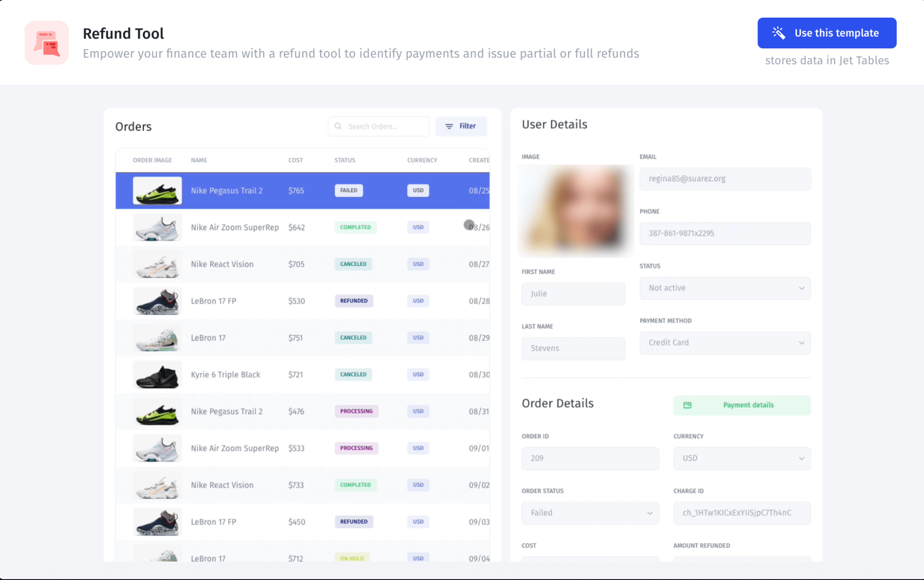Click the COMPLETED badge on Nike Air Zoom SuperRep

(x=356, y=227)
